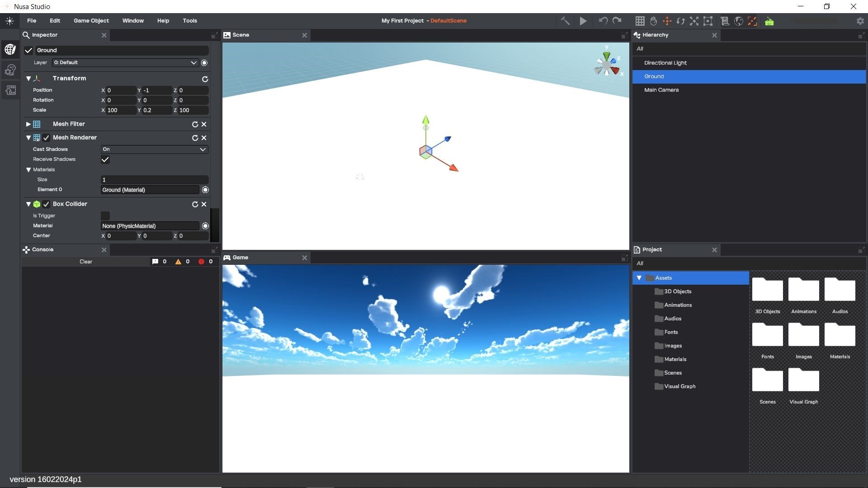This screenshot has height=488, width=868.
Task: Select Main Camera in the Hierarchy
Action: (x=661, y=90)
